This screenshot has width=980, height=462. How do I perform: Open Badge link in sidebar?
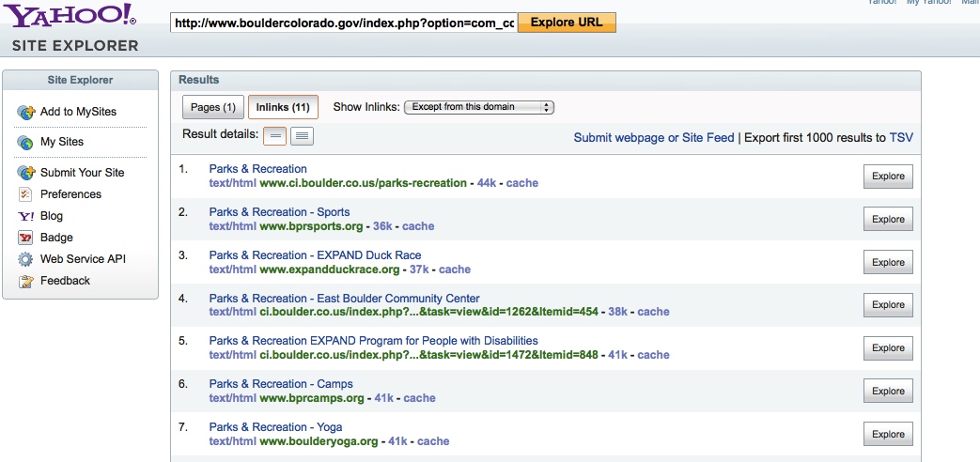[x=56, y=238]
